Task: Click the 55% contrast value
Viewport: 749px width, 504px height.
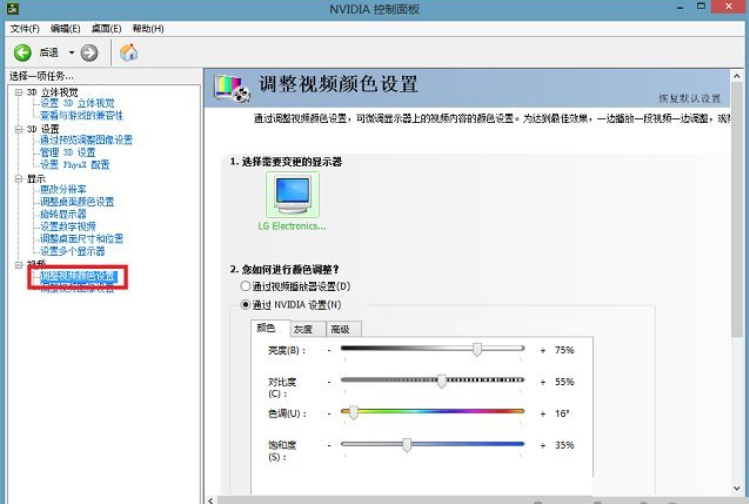Action: [x=564, y=382]
